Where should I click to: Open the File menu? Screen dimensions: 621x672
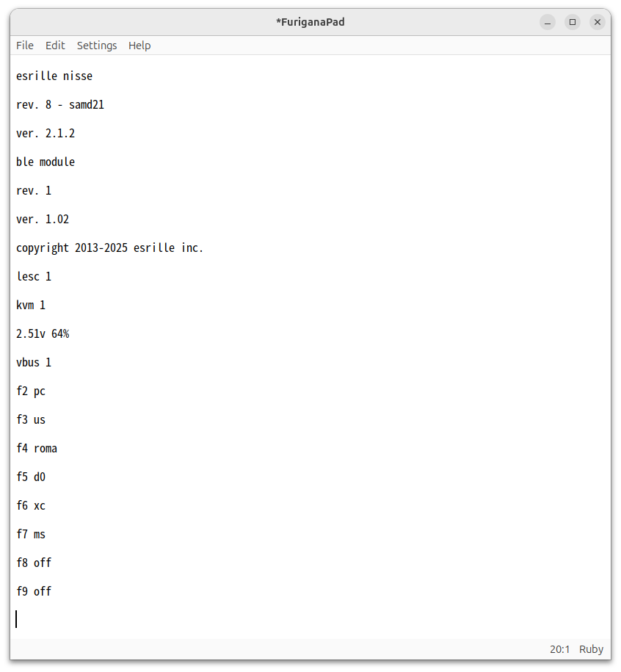25,46
